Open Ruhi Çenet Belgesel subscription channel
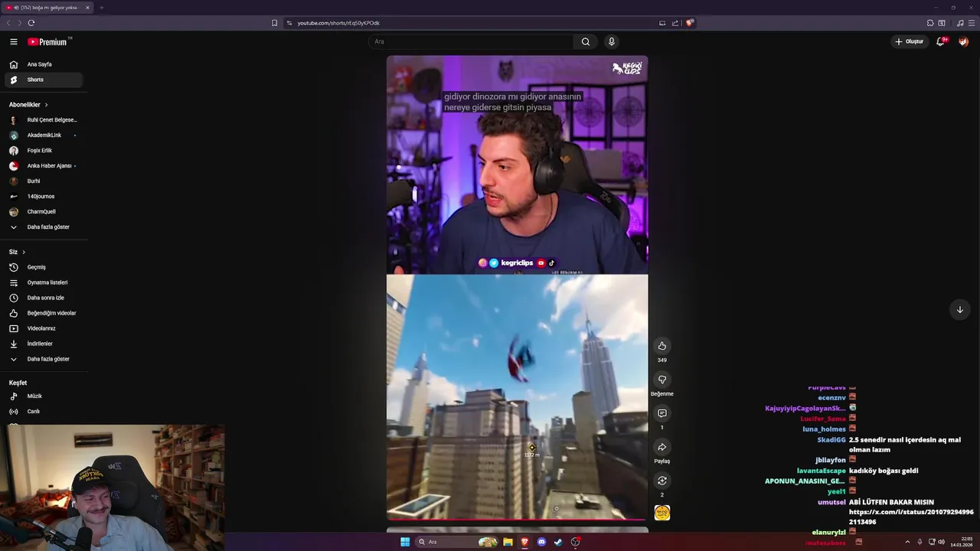The width and height of the screenshot is (980, 551). pos(42,120)
